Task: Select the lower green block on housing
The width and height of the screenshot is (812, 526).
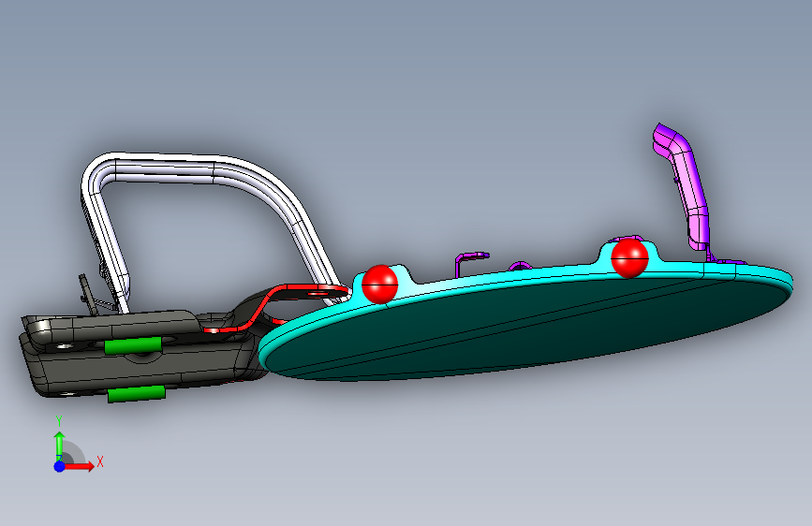Action: coord(137,393)
